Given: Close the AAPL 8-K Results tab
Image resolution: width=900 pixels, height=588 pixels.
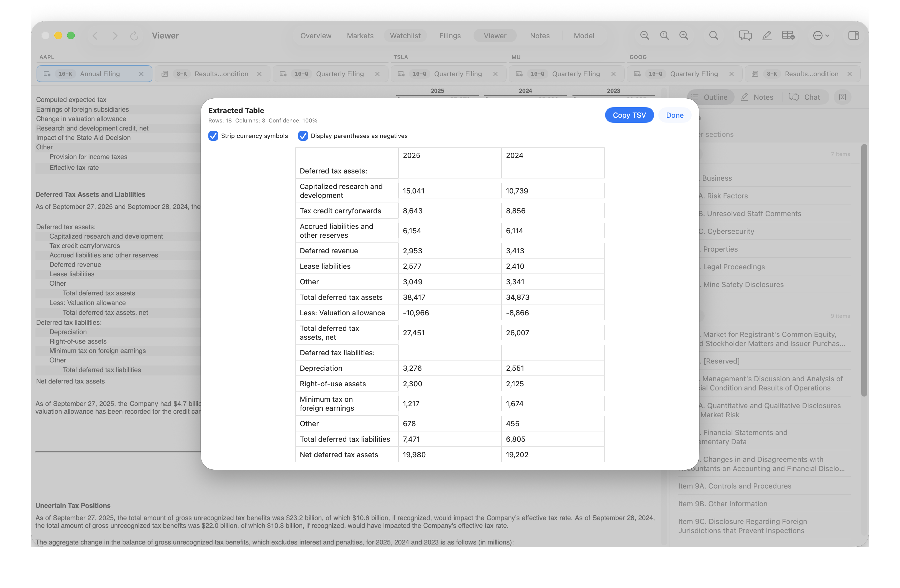Looking at the screenshot, I should (x=259, y=74).
